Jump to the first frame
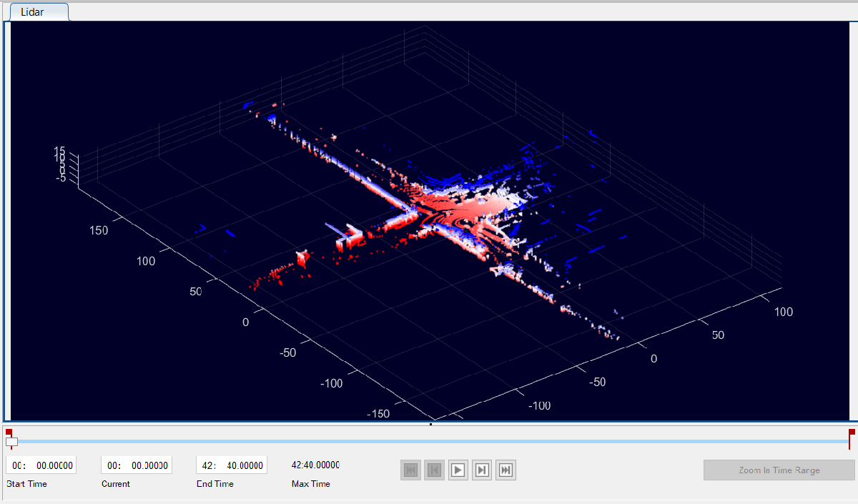Screen dimensions: 858x504 coord(411,470)
